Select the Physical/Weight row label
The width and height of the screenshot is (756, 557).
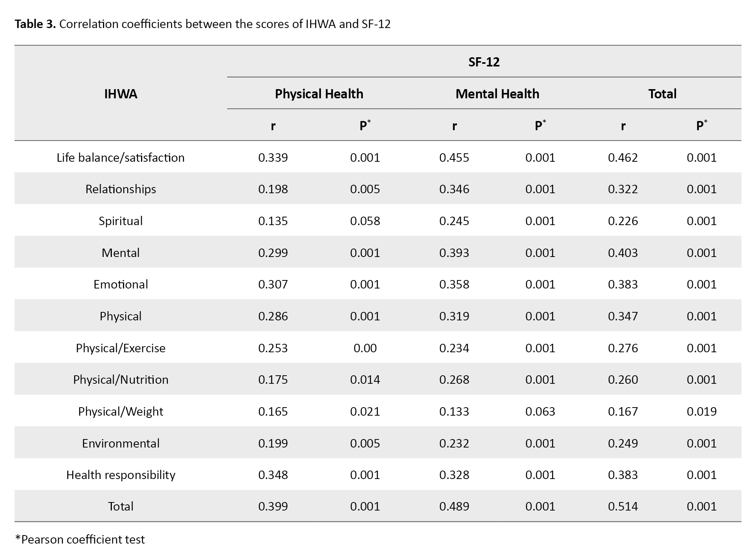(120, 411)
